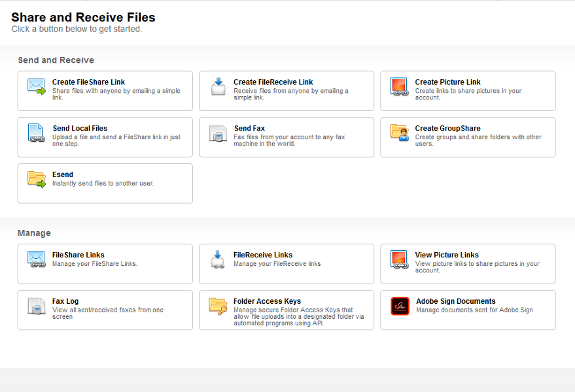Click the FileReceive Links inbox icon
This screenshot has height=392, width=575.
click(x=218, y=259)
